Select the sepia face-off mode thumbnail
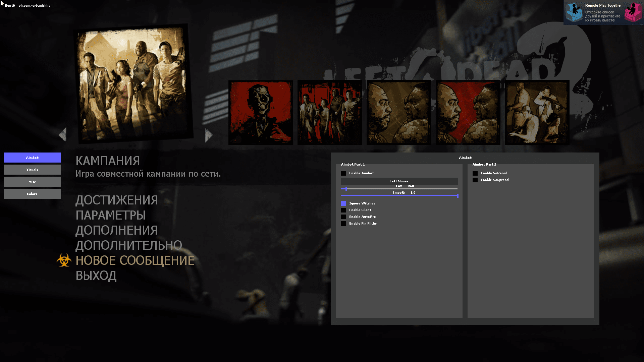The image size is (644, 362). pos(399,113)
